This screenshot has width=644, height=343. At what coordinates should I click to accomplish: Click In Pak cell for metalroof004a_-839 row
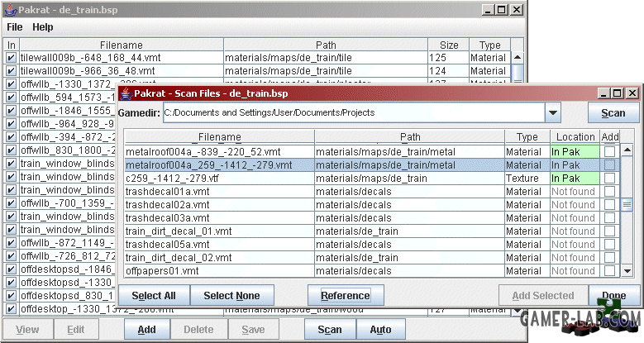click(x=575, y=151)
